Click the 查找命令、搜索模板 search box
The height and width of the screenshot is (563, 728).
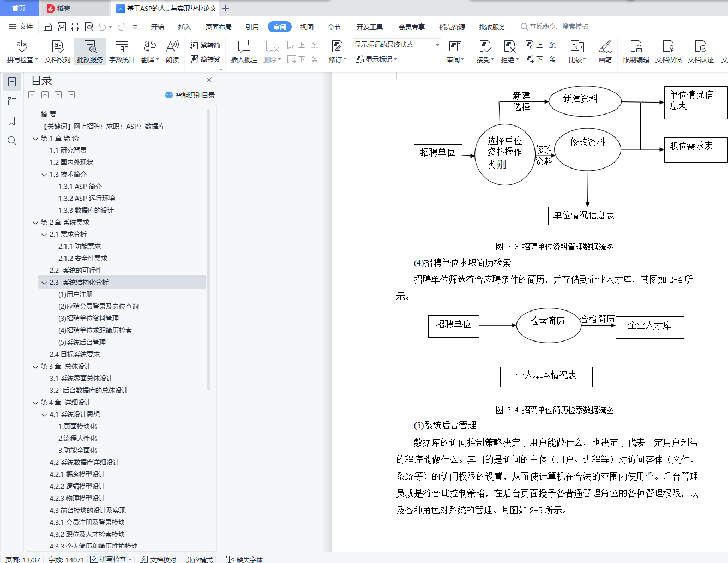coord(555,27)
